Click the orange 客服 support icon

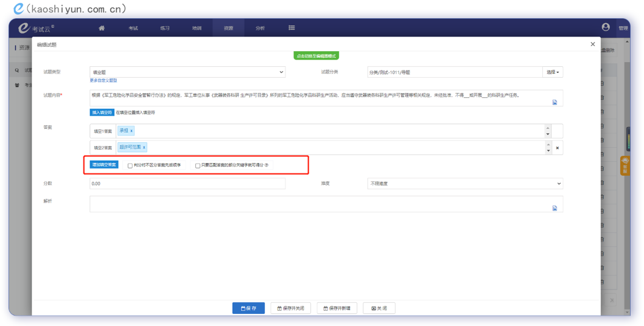[625, 166]
